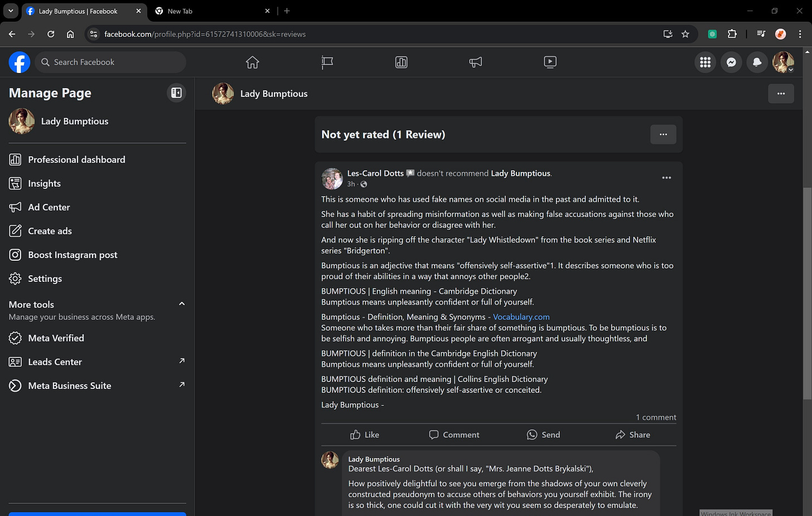812x516 pixels.
Task: Click the Send button on the review
Action: (543, 435)
